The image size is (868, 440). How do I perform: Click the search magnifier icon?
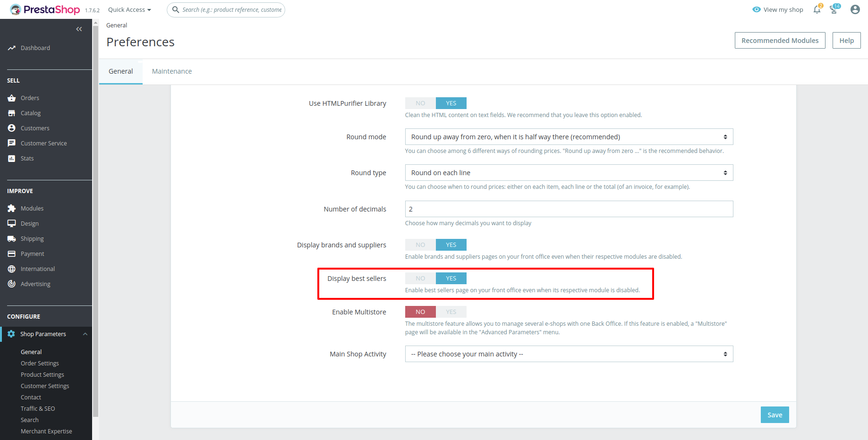click(176, 9)
